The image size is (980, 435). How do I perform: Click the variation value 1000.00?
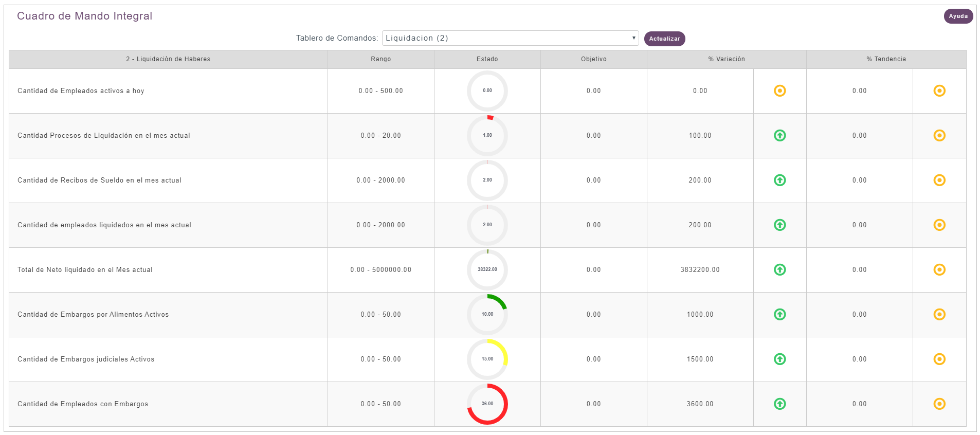tap(700, 315)
